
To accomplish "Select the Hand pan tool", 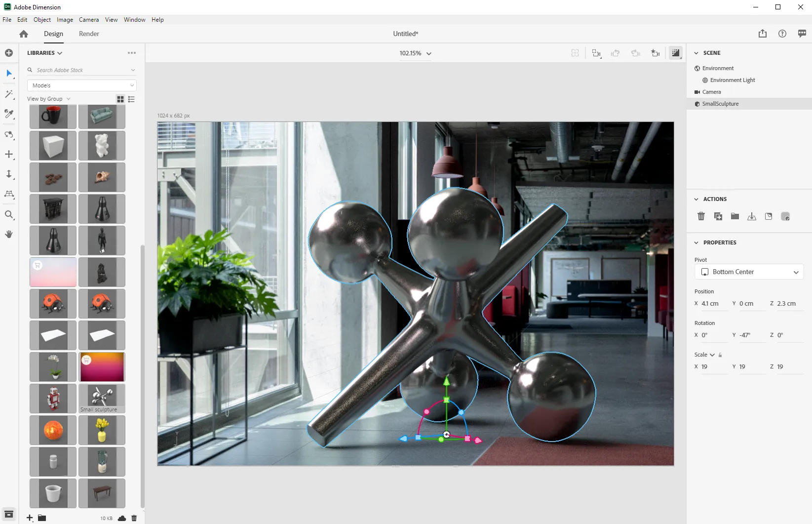I will coord(9,234).
